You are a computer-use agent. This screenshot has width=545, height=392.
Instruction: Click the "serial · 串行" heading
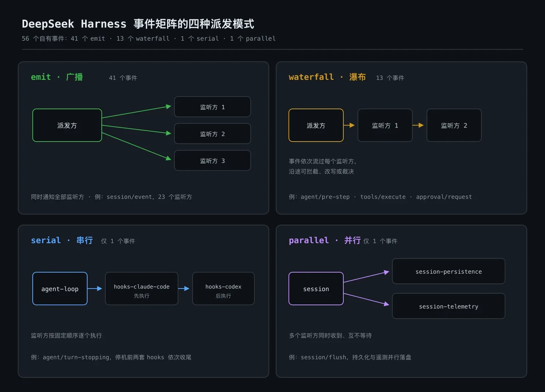62,240
